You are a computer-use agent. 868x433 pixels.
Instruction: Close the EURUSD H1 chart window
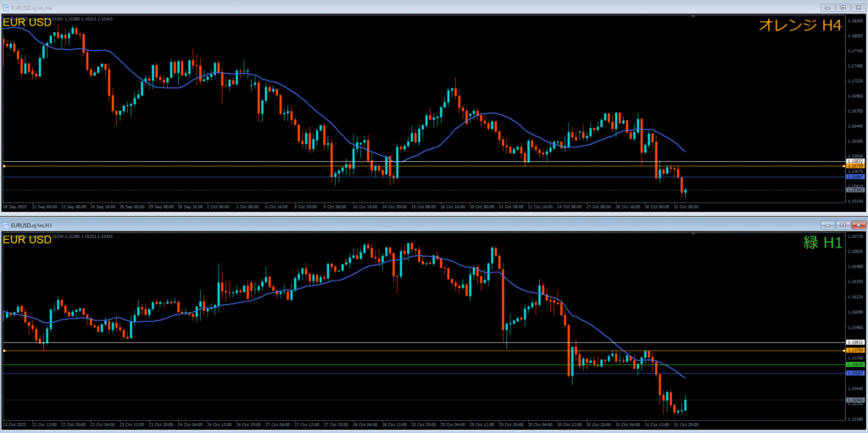858,225
